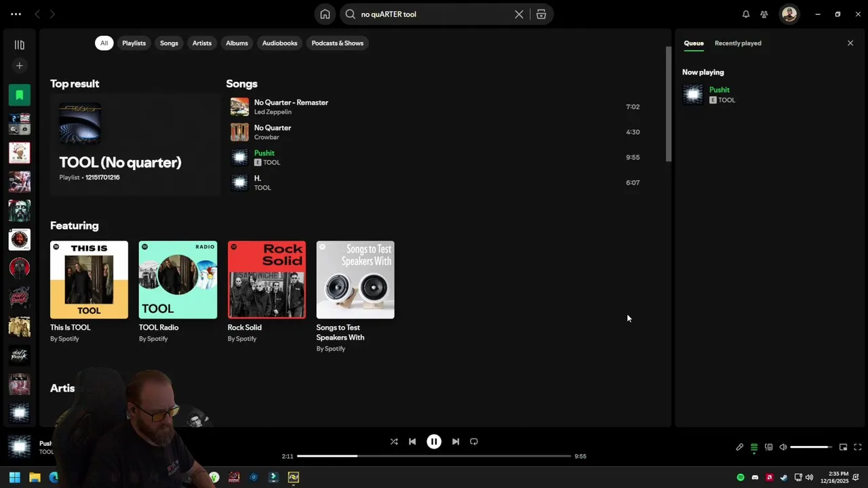The image size is (868, 488).
Task: Open the TOOL (No quarter) top result
Action: click(135, 144)
